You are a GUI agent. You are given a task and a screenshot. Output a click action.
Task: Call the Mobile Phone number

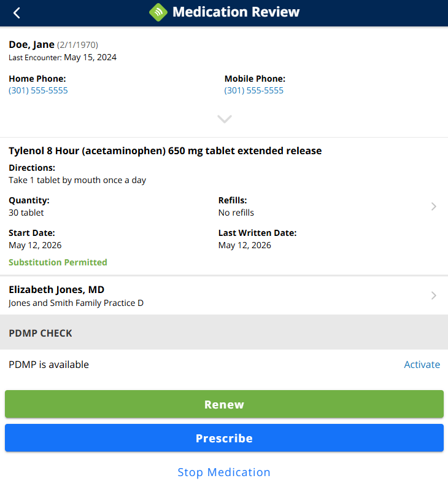coord(253,90)
